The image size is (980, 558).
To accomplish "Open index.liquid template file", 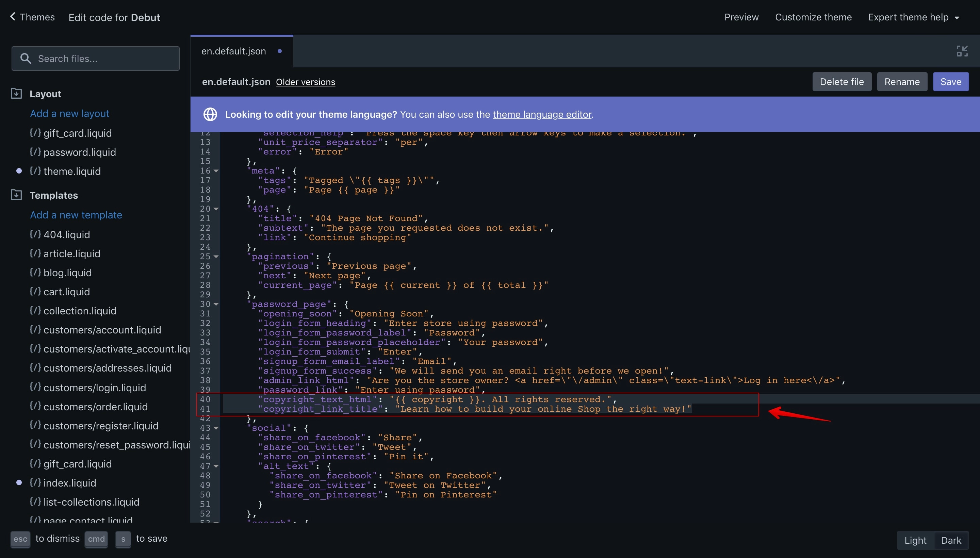I will pyautogui.click(x=70, y=482).
